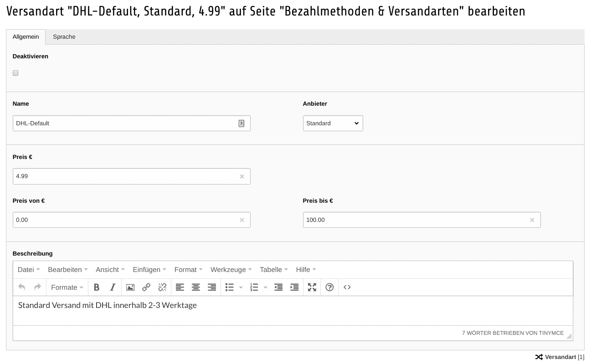
Task: Open the source code view icon
Action: 347,287
